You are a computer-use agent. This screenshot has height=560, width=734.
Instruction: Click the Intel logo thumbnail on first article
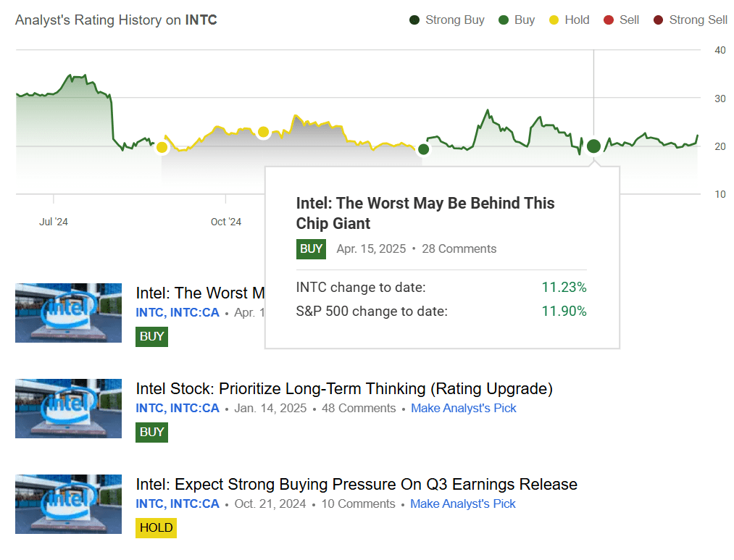click(68, 313)
